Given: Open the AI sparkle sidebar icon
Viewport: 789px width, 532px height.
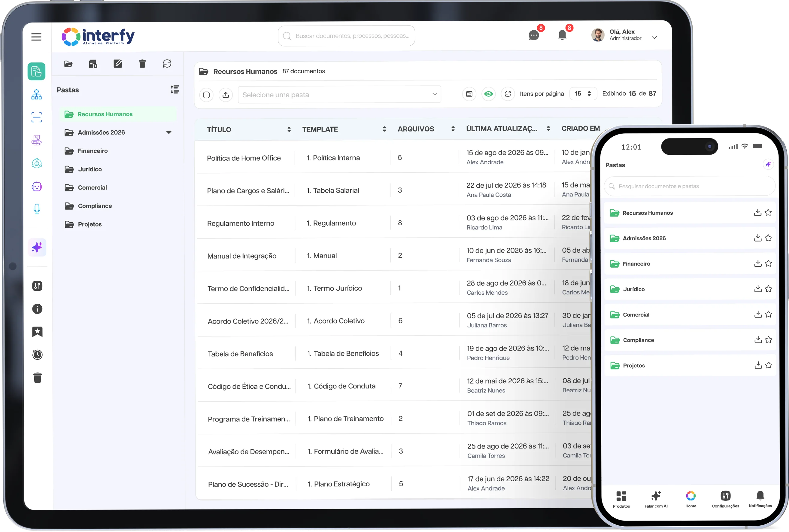Looking at the screenshot, I should [37, 247].
